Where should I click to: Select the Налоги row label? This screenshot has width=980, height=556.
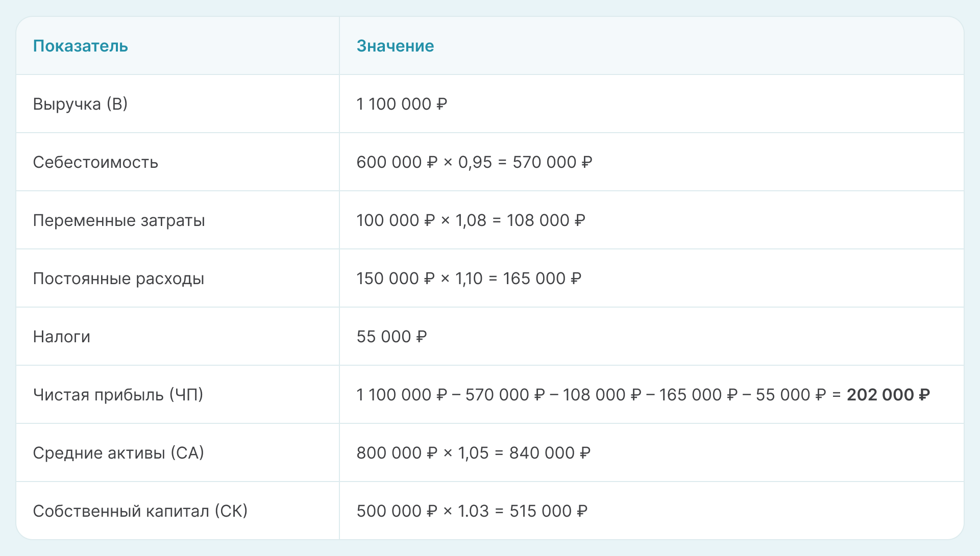(x=61, y=337)
